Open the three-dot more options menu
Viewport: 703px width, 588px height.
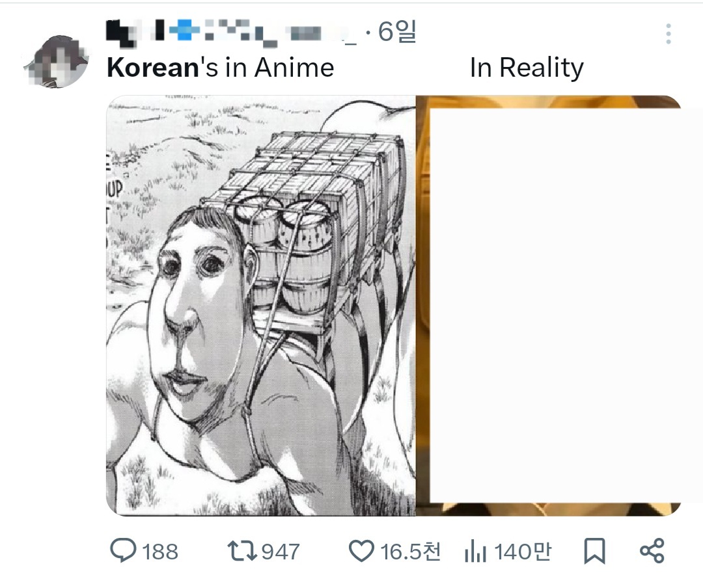tap(669, 34)
